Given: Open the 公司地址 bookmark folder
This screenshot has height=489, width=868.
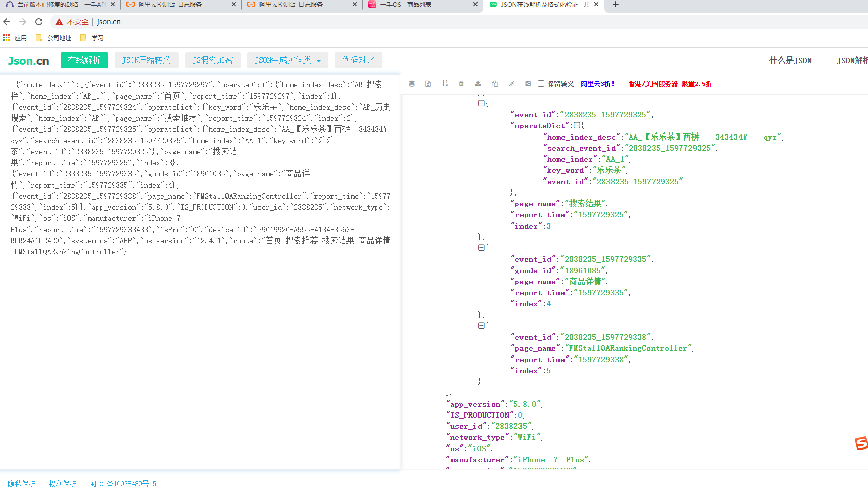Looking at the screenshot, I should coord(54,38).
